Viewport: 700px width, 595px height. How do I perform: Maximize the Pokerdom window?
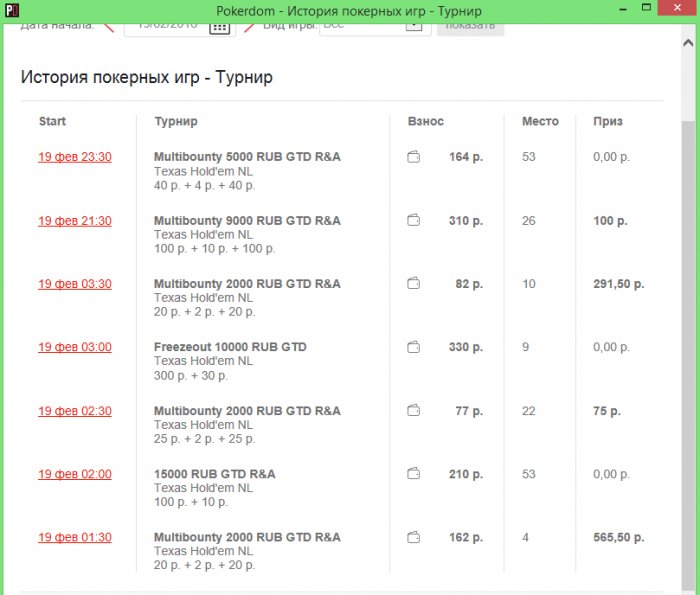[646, 8]
